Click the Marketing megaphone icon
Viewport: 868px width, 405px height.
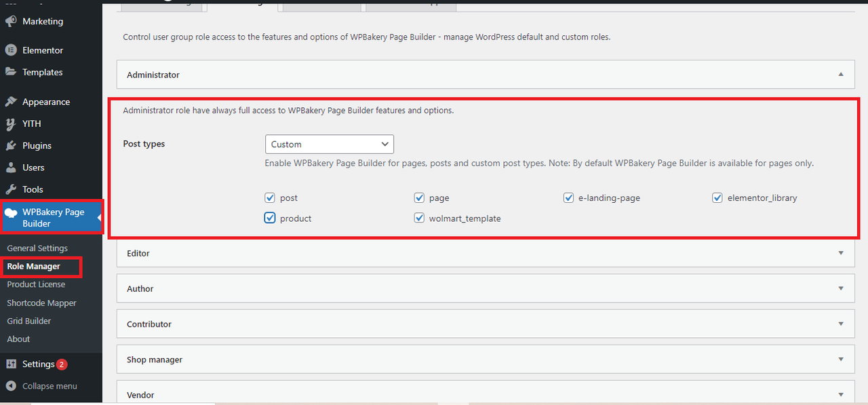11,22
